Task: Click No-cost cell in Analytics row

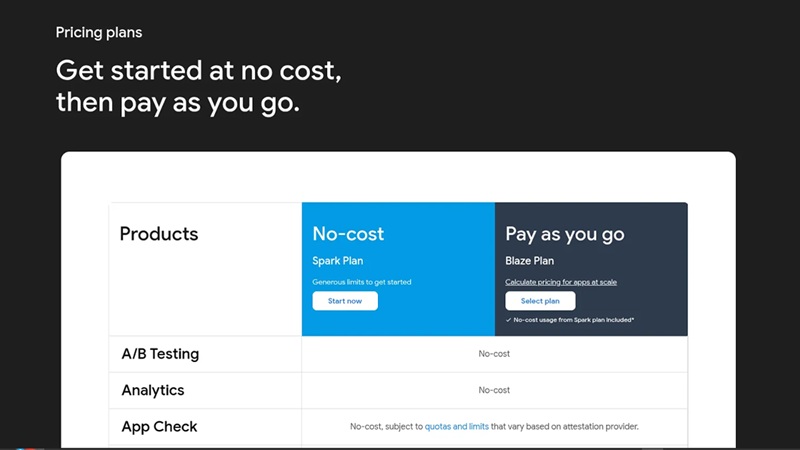Action: 494,390
